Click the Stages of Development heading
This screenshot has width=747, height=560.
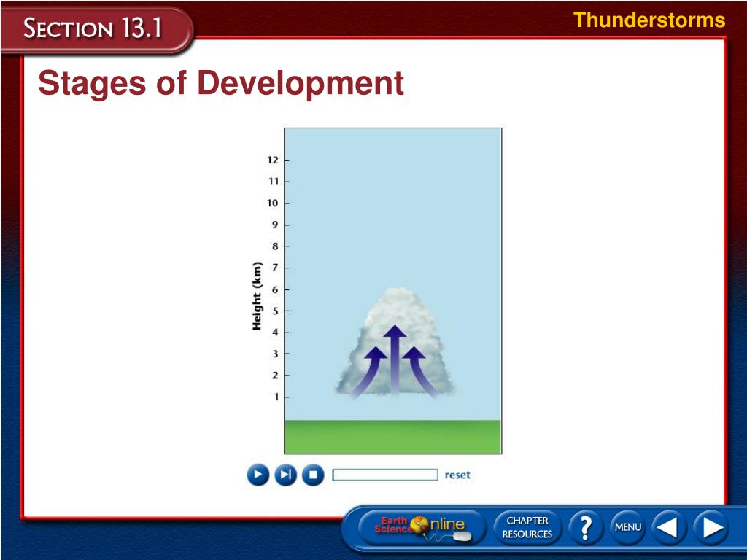click(221, 83)
